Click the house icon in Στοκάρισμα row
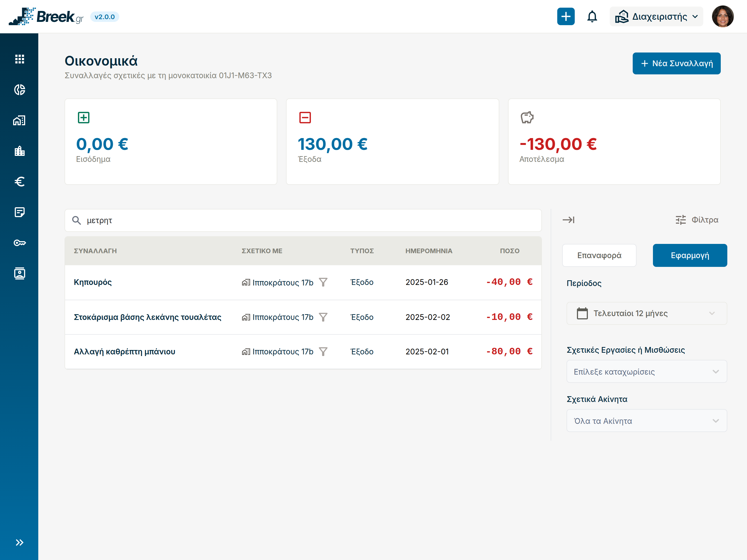 pyautogui.click(x=246, y=317)
